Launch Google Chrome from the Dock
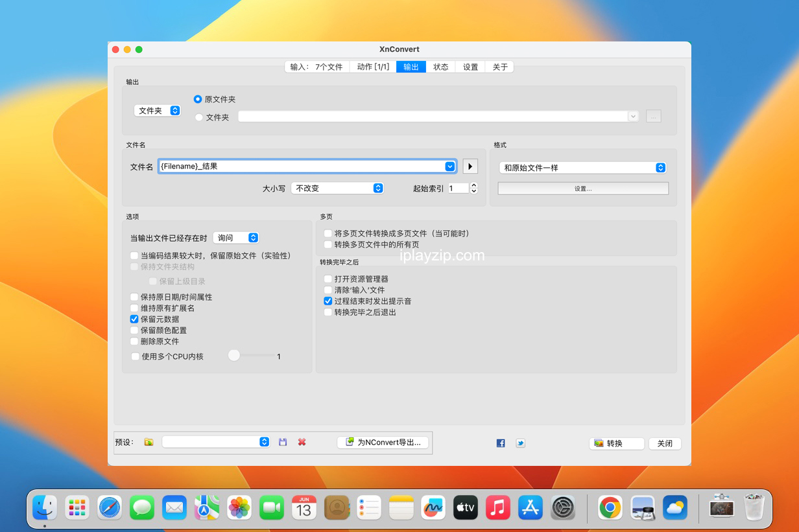The width and height of the screenshot is (799, 532). click(610, 507)
